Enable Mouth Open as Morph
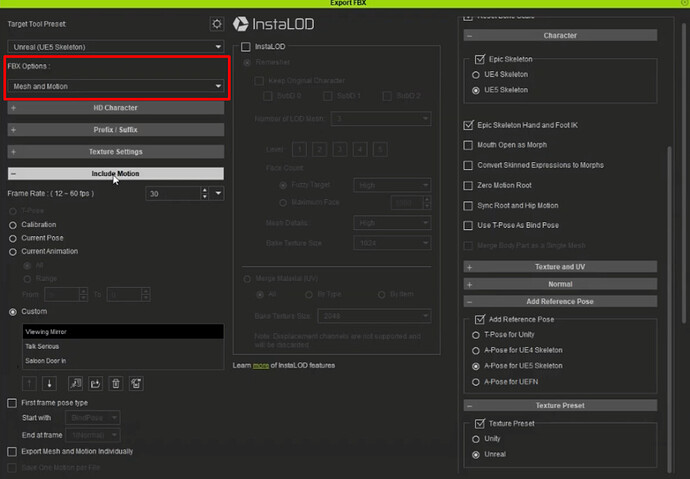The width and height of the screenshot is (690, 479). pos(468,145)
